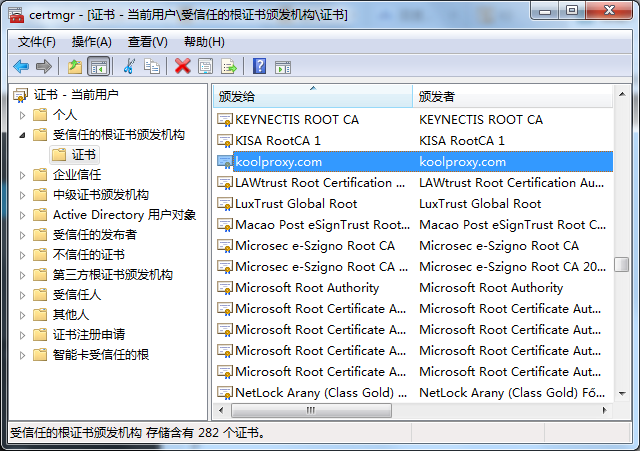Maximize the certmgr window

click(x=572, y=11)
